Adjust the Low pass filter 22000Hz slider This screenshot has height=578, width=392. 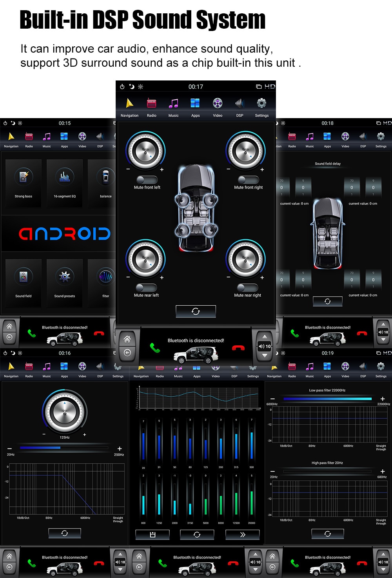(x=327, y=399)
